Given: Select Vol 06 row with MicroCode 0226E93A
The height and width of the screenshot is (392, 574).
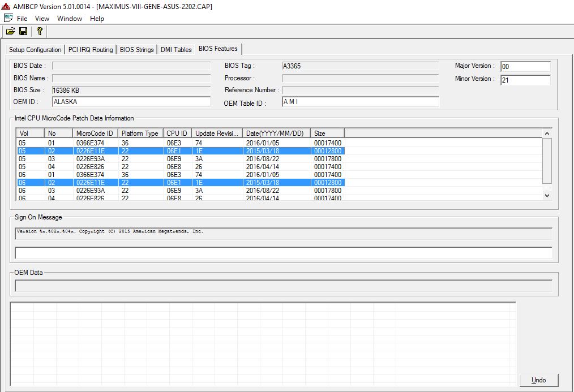Looking at the screenshot, I should point(181,191).
